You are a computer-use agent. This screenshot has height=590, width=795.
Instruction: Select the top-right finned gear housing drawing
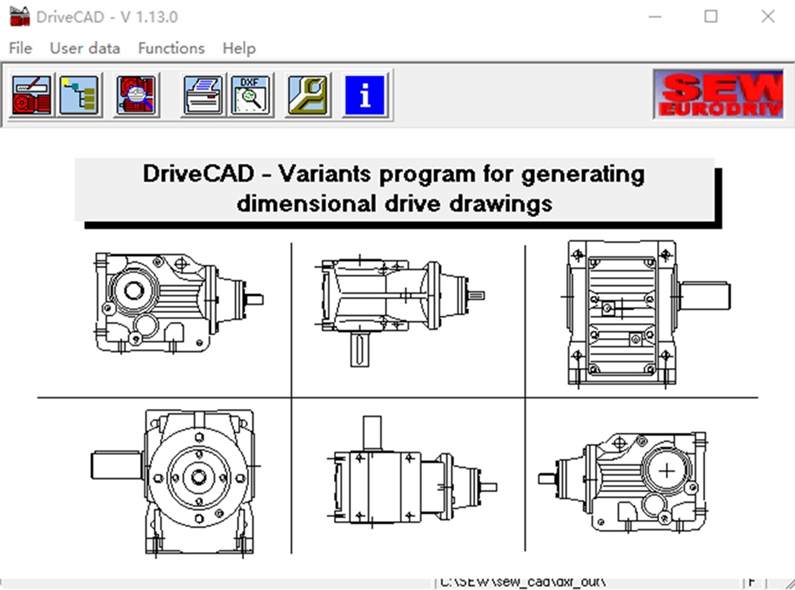(x=646, y=313)
